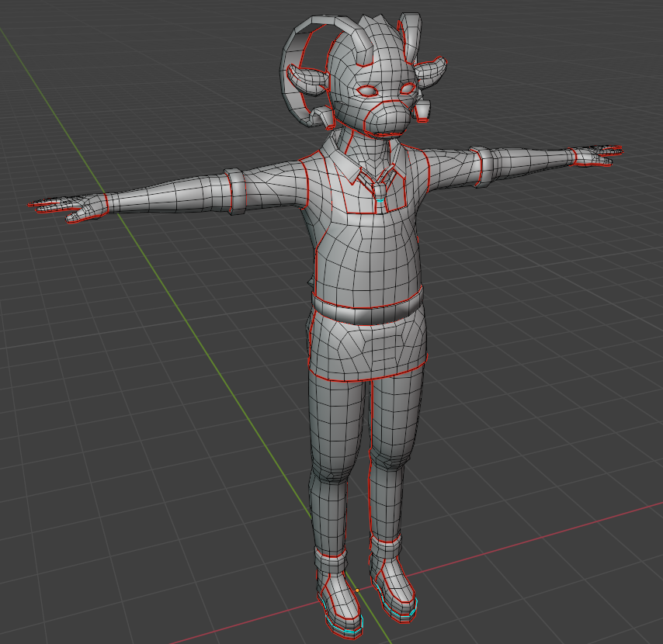This screenshot has width=663, height=644.
Task: Click the character's eye on screen right
Action: [406, 90]
